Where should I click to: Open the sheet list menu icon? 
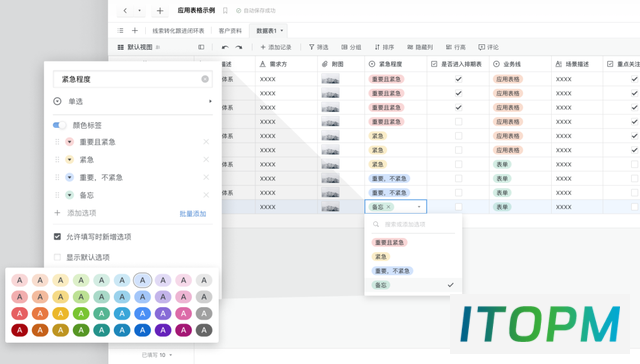[120, 31]
